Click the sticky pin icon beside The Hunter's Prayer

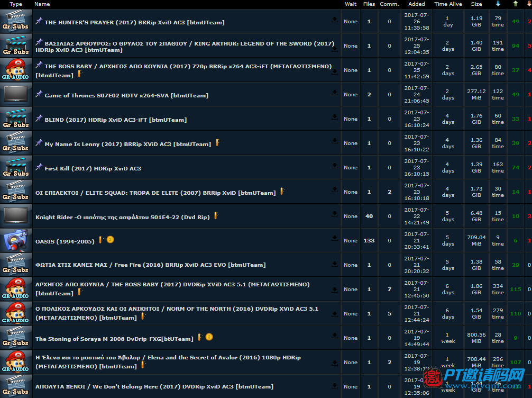[x=39, y=21]
